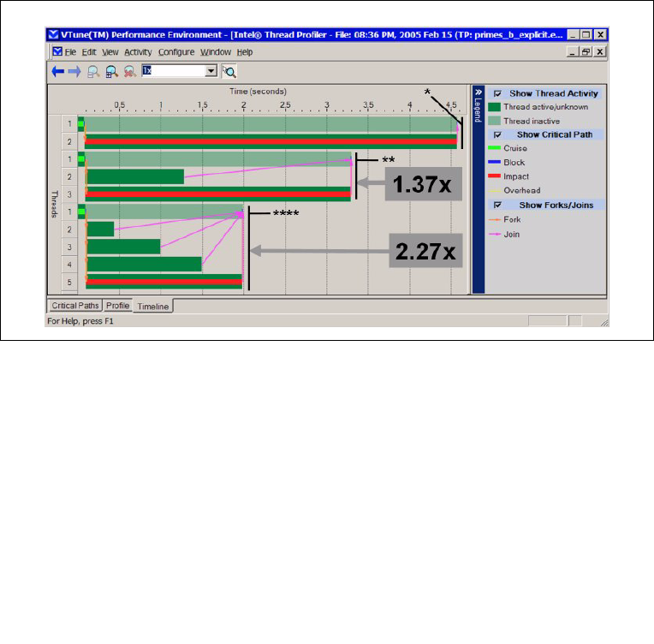This screenshot has height=644, width=654.
Task: Click the Thread active/unknown dark green swatch
Action: click(494, 107)
